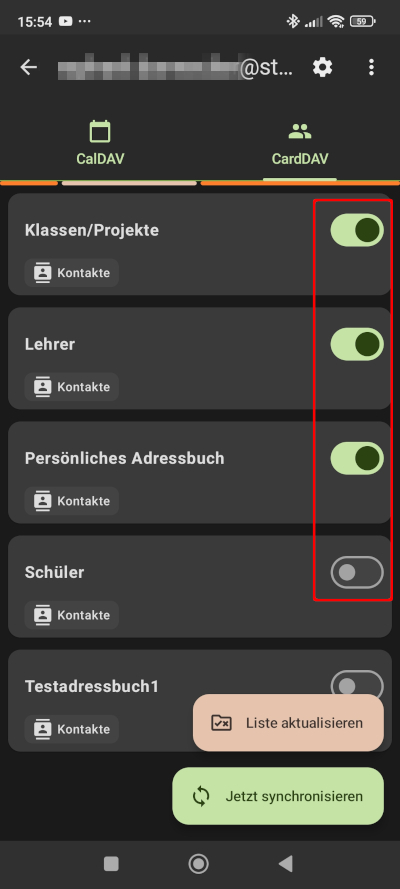This screenshot has height=889, width=400.
Task: Tap Liste aktualisieren button
Action: point(288,723)
